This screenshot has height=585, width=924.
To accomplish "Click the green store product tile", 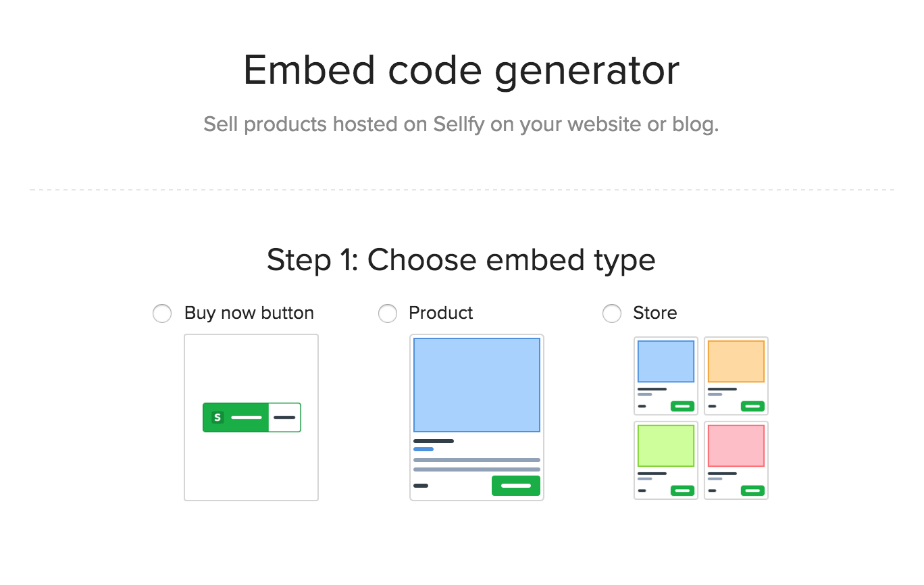I will click(666, 461).
